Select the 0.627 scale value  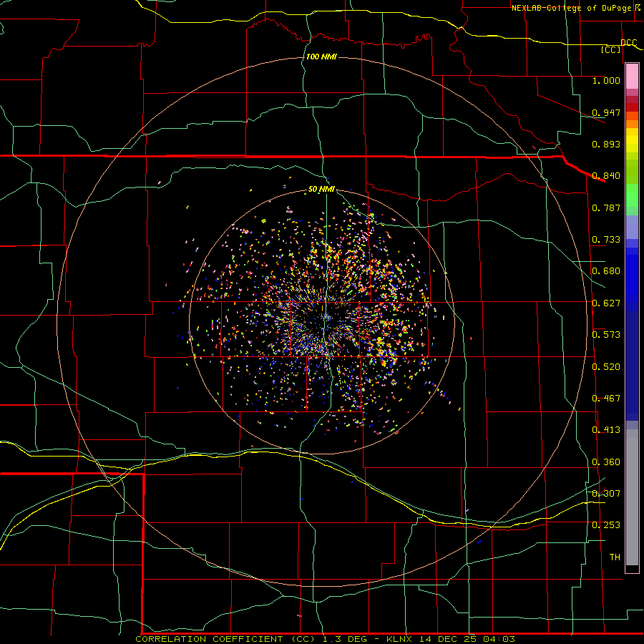coord(606,303)
